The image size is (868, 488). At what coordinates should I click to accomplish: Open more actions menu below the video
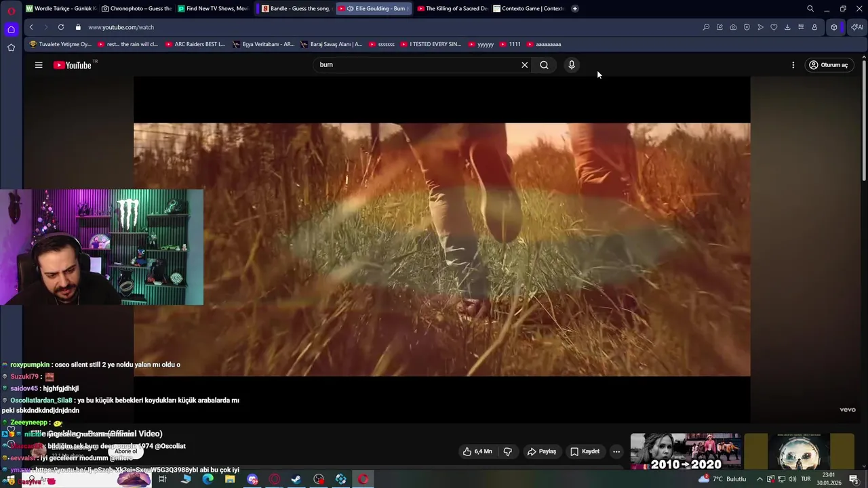pyautogui.click(x=616, y=451)
